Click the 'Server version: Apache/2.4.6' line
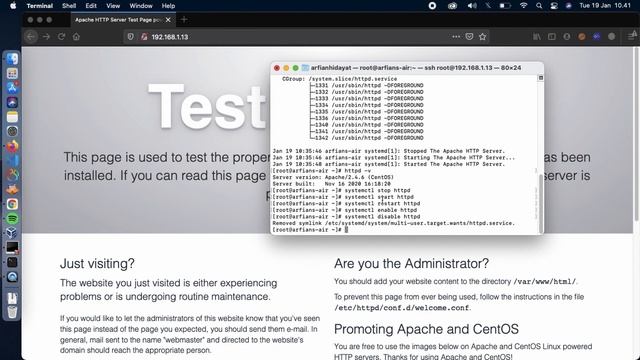This screenshot has width=640, height=360. click(333, 178)
